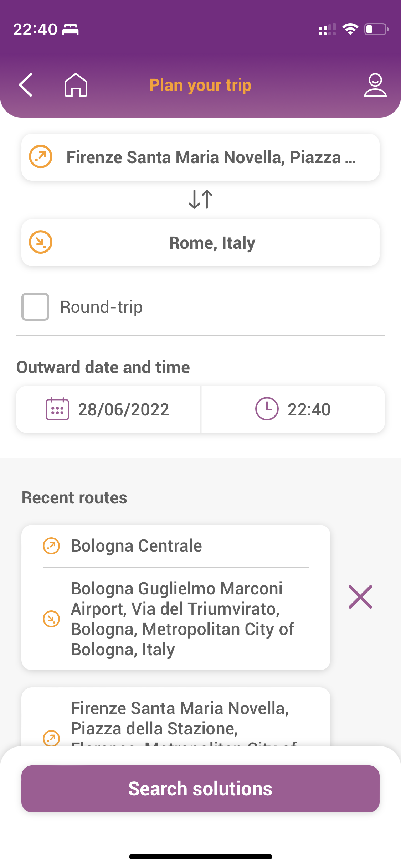Enable the Round-trip checkbox

click(35, 307)
